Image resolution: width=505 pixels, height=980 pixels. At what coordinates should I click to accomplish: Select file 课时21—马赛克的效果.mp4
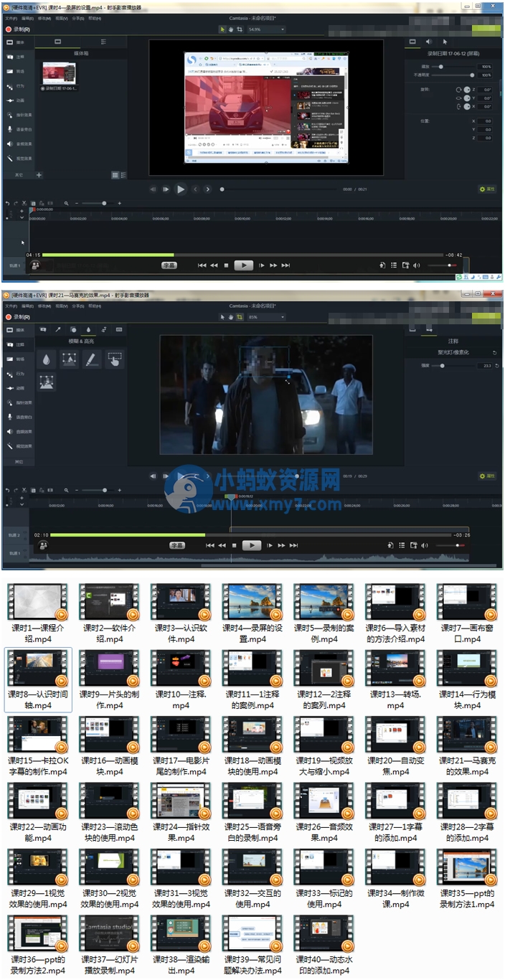click(468, 747)
